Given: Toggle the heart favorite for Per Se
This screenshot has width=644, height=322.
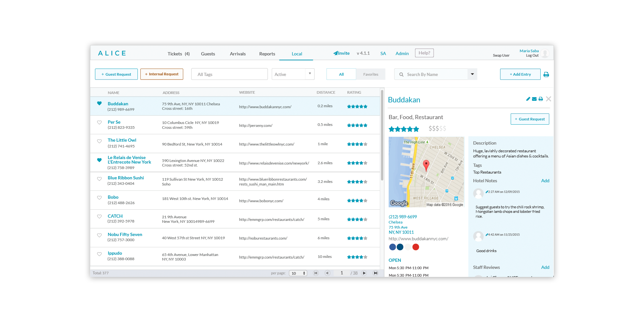Looking at the screenshot, I should pos(99,123).
